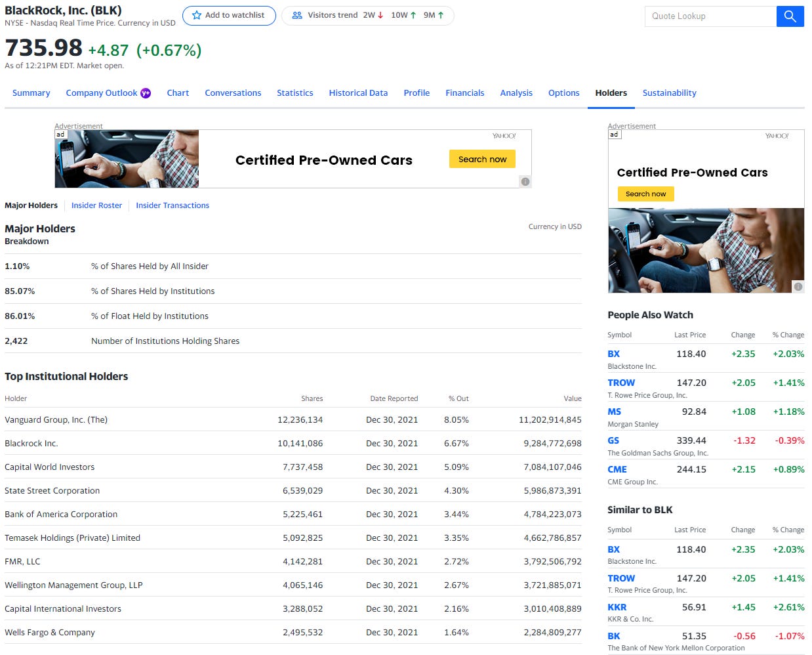
Task: Open the Financials tab
Action: tap(465, 93)
